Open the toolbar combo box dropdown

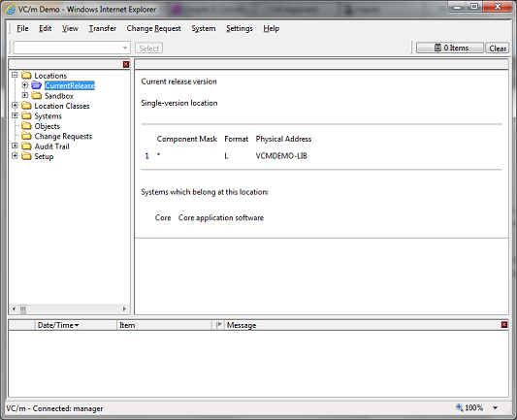[125, 48]
